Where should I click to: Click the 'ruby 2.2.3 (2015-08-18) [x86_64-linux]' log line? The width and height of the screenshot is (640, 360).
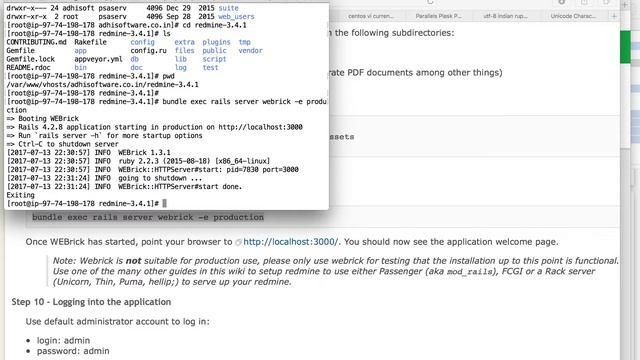click(x=138, y=161)
